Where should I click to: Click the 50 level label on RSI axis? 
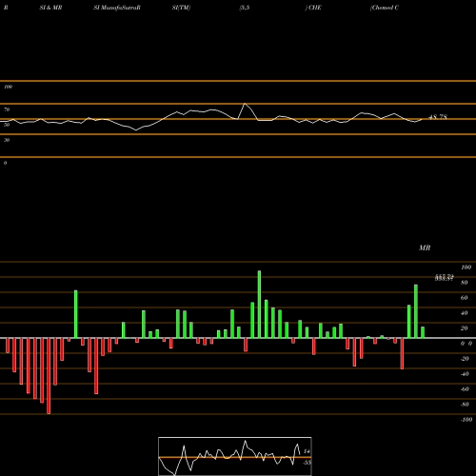pos(7,125)
